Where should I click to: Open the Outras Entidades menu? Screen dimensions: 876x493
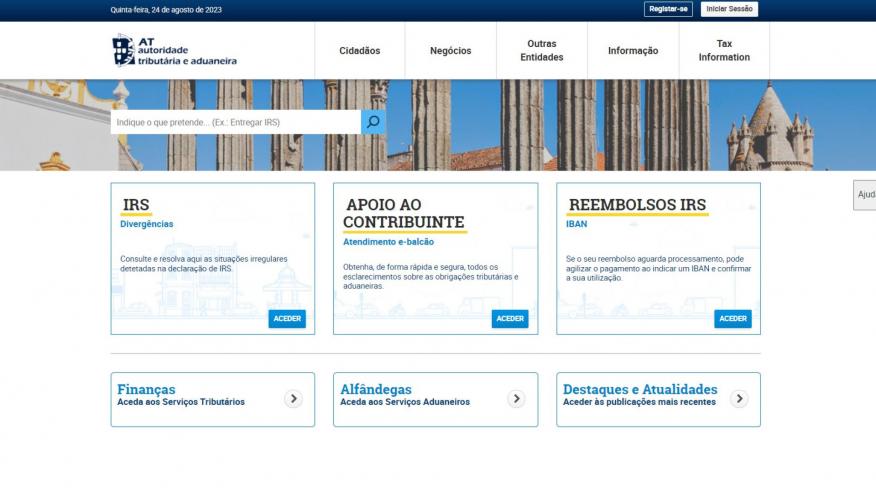click(x=542, y=51)
